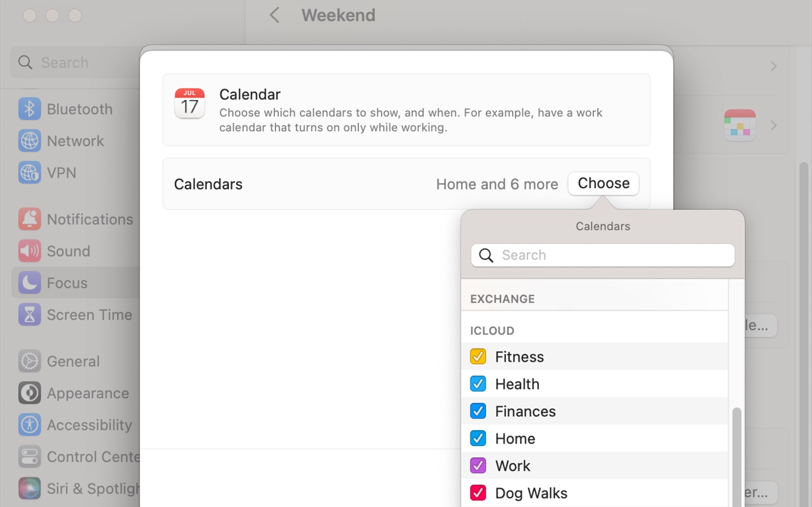Click the Choose calendars button
Viewport: 812px width, 507px height.
(x=604, y=184)
